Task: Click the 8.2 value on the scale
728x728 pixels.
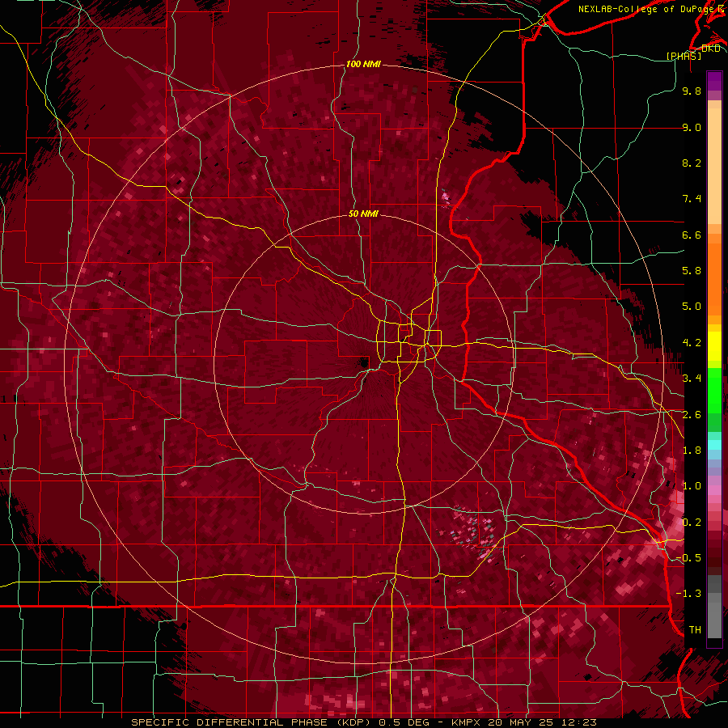Action: coord(692,163)
